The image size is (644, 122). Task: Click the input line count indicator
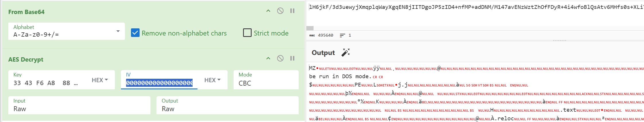coord(345,35)
